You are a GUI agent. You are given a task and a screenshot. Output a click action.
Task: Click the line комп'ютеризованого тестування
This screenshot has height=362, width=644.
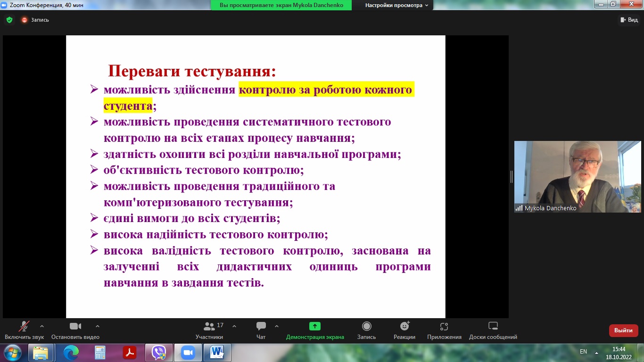coord(198,203)
